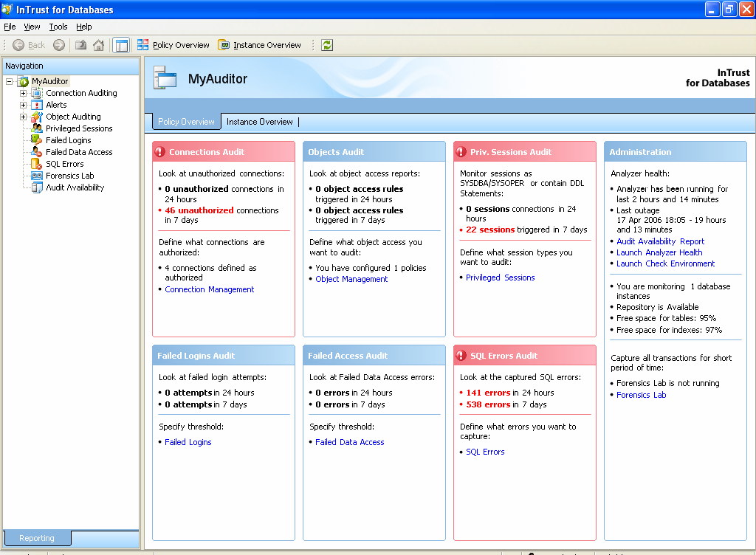This screenshot has width=756, height=555.
Task: Collapse the MyAuditor tree node
Action: [x=9, y=81]
